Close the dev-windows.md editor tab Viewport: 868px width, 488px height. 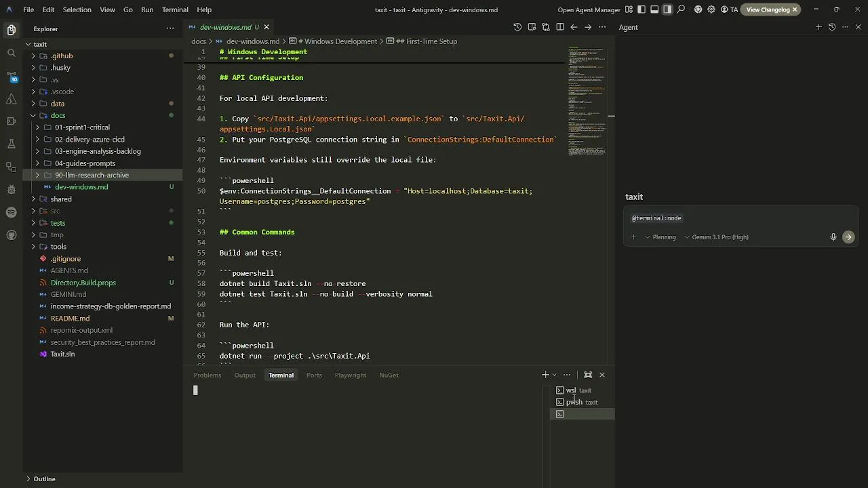point(267,27)
